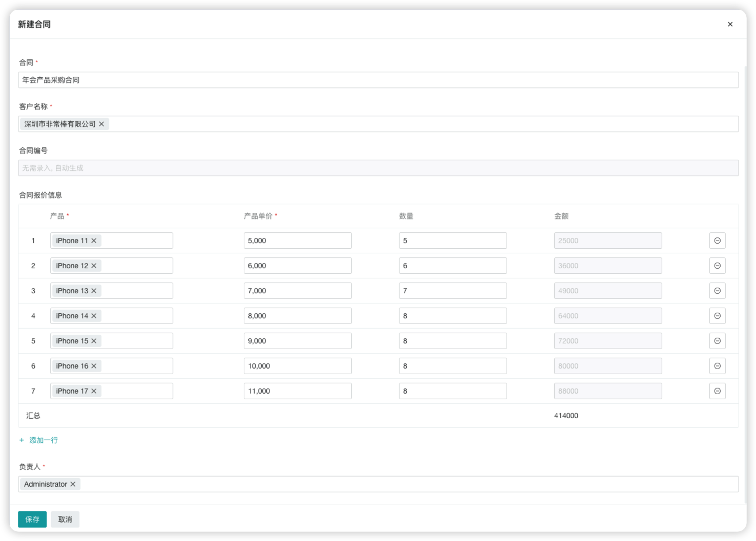Viewport: 756px width, 541px height.
Task: Click the 合同编号 auto-generated field
Action: [378, 168]
